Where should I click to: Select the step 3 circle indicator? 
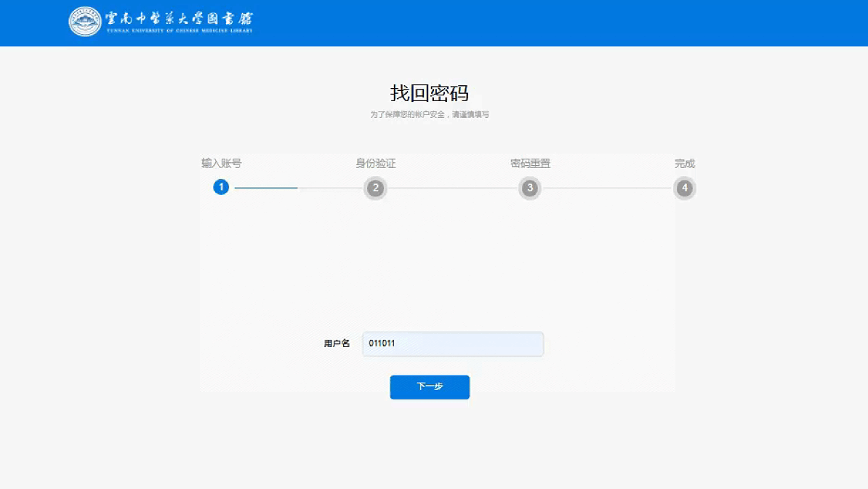tap(530, 188)
